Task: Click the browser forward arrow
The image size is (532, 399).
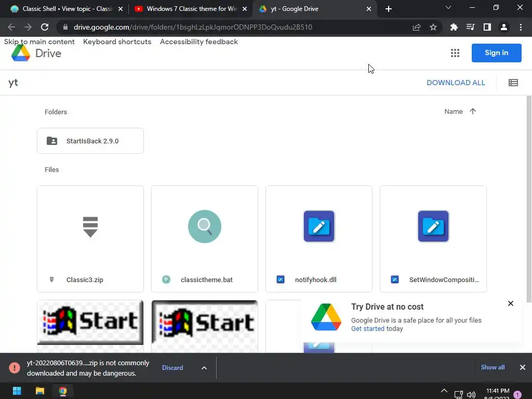Action: pyautogui.click(x=28, y=27)
